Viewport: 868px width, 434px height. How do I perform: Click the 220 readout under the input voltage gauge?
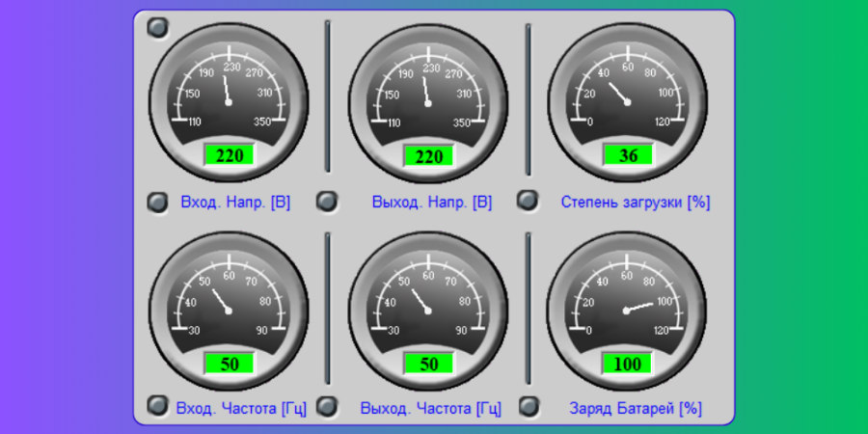229,155
